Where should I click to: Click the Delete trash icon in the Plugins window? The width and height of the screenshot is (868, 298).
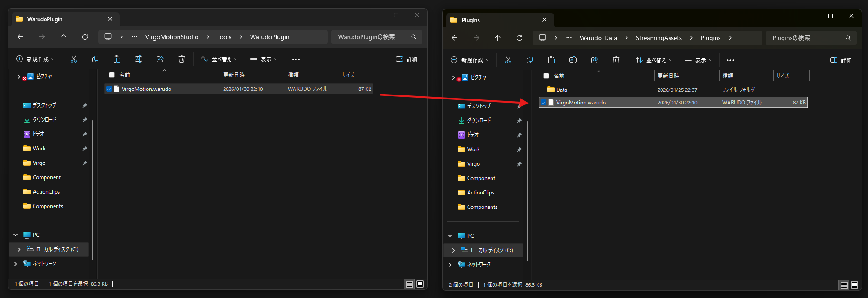point(616,60)
